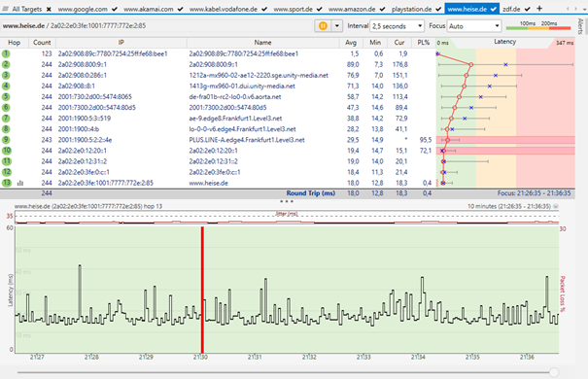Open the Interval combo box showing 2,5 seconds
The width and height of the screenshot is (588, 379).
398,26
